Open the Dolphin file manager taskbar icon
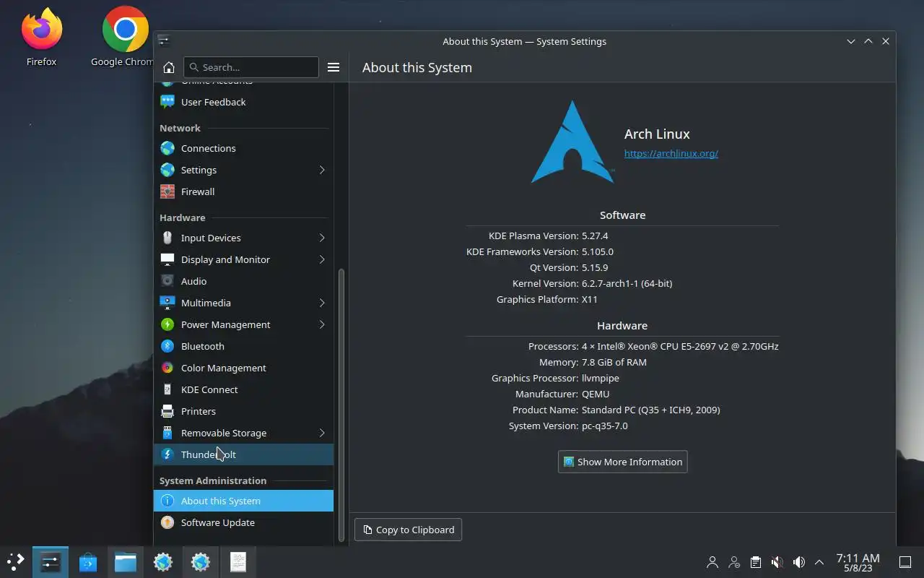924x578 pixels. pos(126,561)
